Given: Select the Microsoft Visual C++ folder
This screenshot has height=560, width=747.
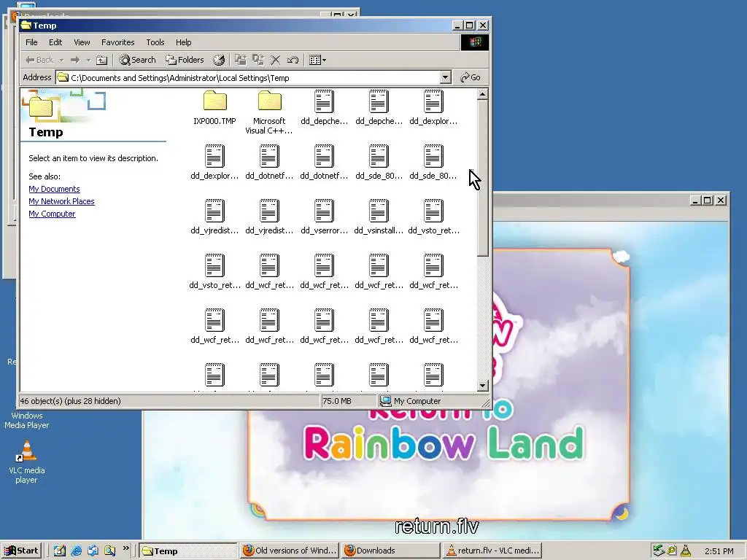Looking at the screenshot, I should 269,113.
